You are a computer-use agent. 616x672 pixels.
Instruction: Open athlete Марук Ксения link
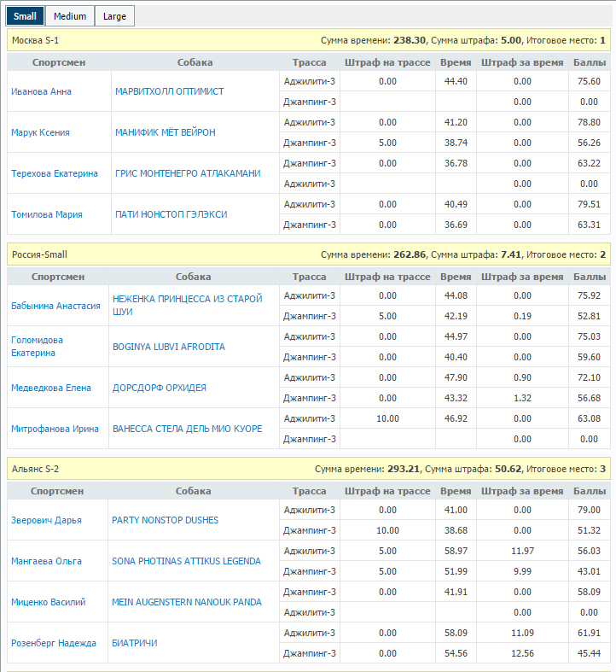point(40,132)
